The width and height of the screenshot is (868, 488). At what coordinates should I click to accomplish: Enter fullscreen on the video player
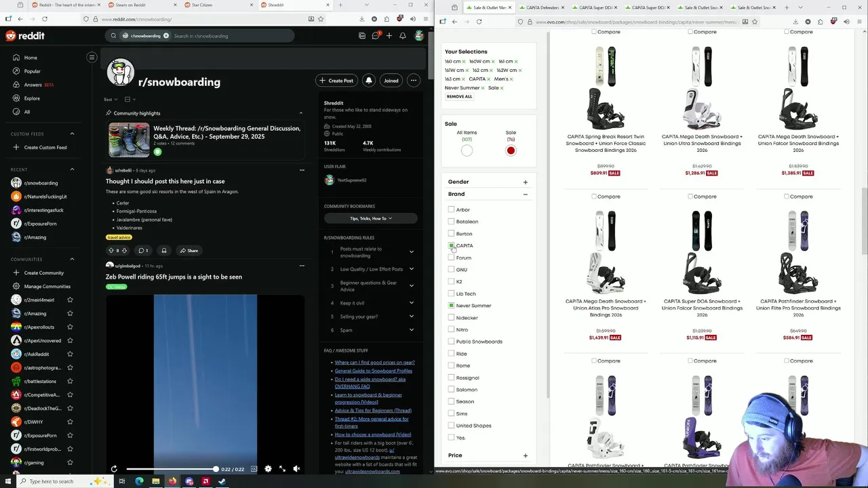tap(282, 469)
